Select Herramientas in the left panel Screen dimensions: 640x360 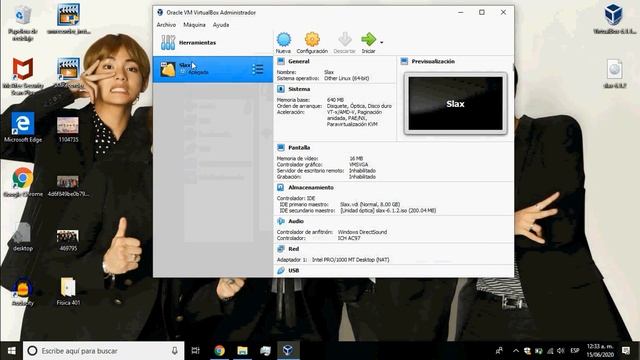[x=213, y=42]
